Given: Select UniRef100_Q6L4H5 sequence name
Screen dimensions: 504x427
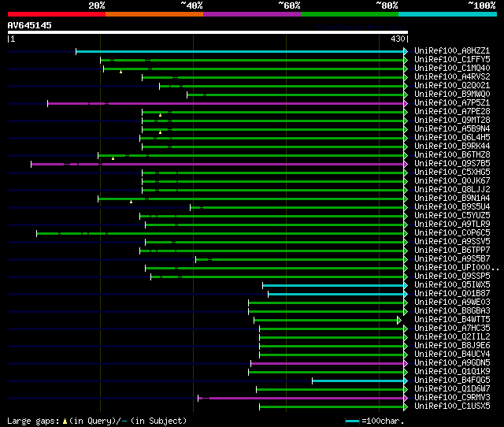Looking at the screenshot, I should [452, 138].
